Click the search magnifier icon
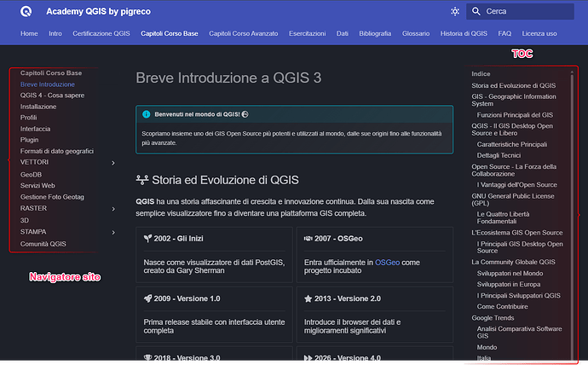Image resolution: width=588 pixels, height=365 pixels. pyautogui.click(x=476, y=11)
